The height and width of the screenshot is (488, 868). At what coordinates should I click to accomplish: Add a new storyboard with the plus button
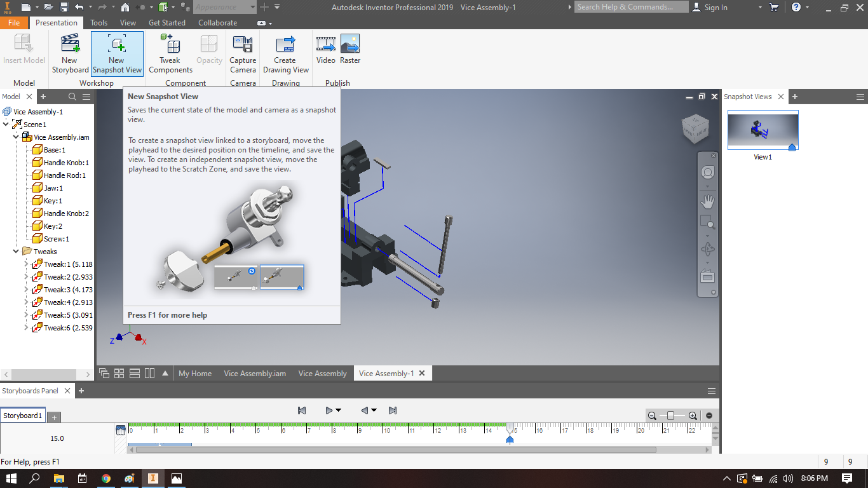coord(54,417)
